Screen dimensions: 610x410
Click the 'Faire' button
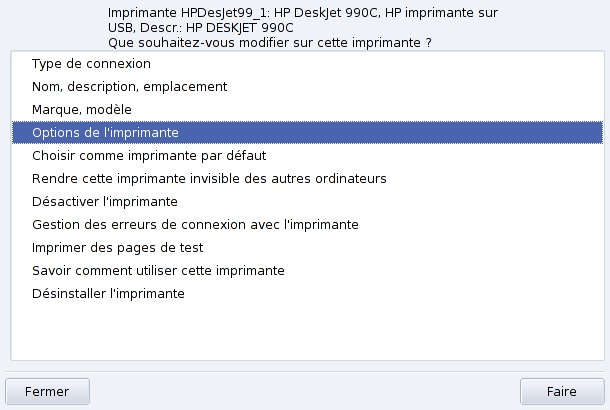click(x=561, y=391)
